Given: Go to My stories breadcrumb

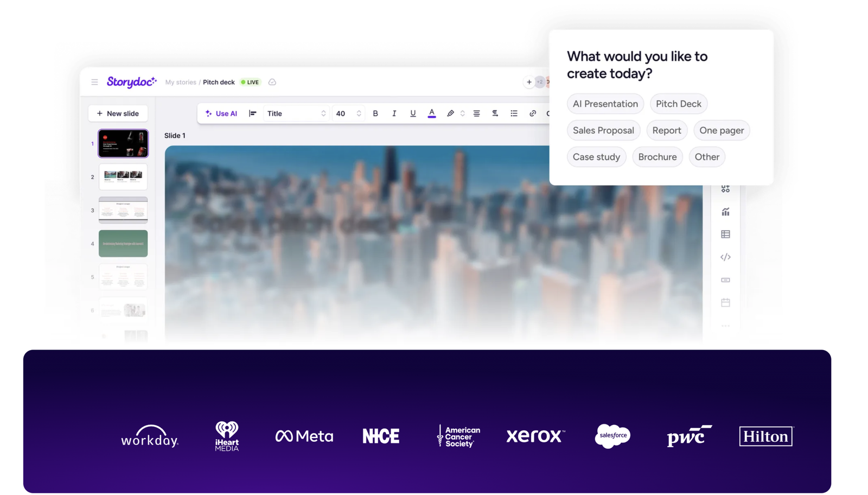Looking at the screenshot, I should (181, 82).
